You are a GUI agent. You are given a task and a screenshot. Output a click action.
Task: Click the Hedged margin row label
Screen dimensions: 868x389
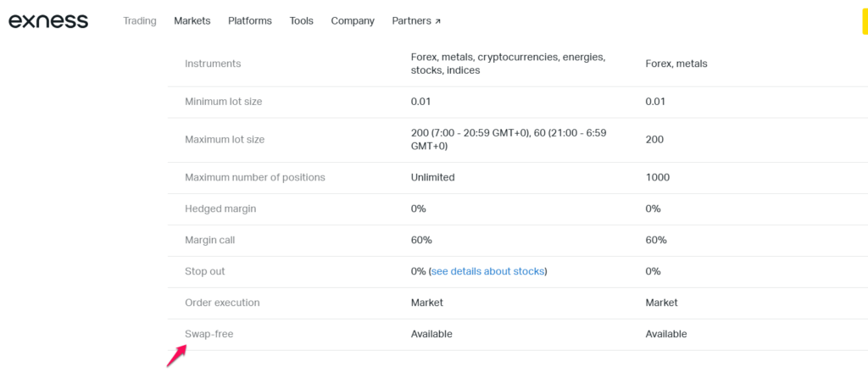pyautogui.click(x=220, y=208)
